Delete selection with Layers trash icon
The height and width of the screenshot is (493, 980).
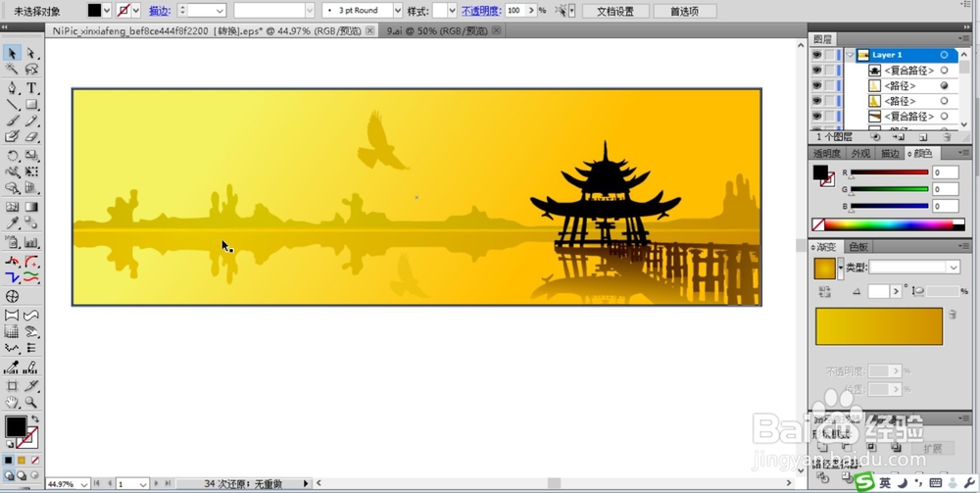click(x=947, y=137)
